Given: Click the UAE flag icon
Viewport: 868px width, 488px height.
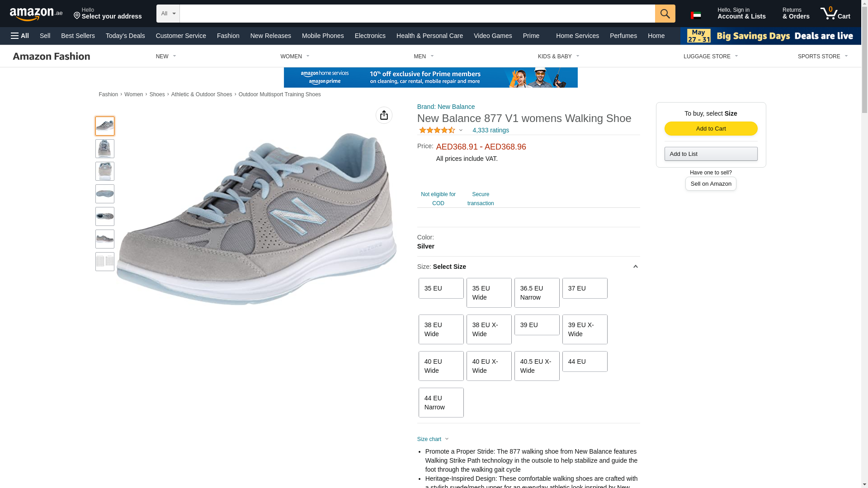Looking at the screenshot, I should tap(696, 15).
